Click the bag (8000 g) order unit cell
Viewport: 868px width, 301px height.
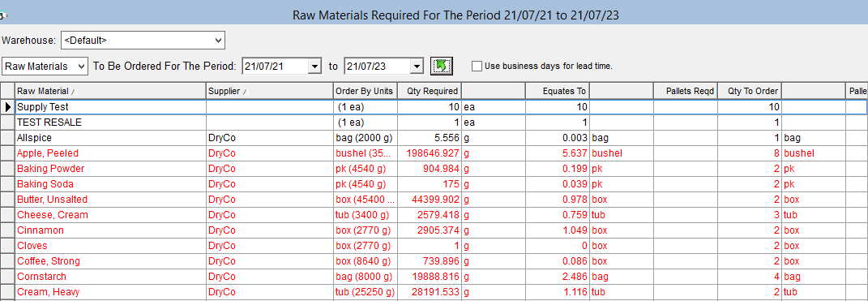[x=366, y=277]
